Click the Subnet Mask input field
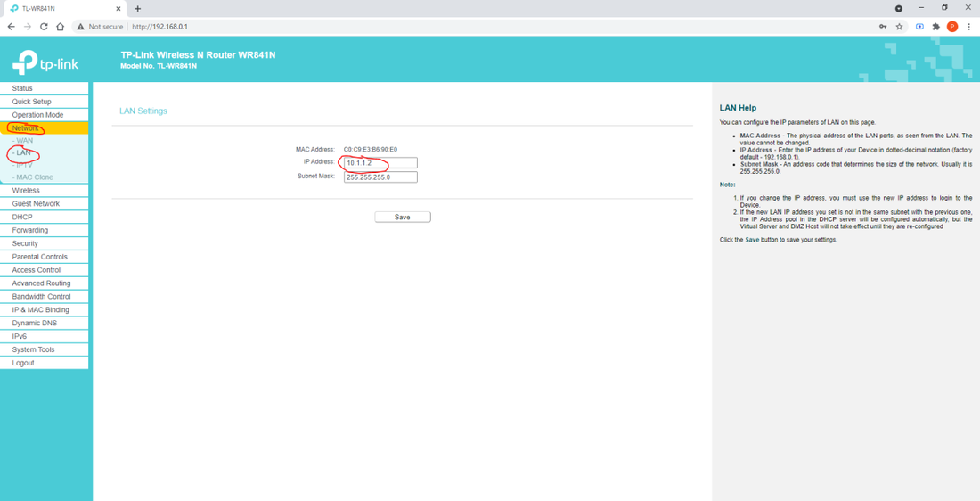980x501 pixels. click(380, 177)
